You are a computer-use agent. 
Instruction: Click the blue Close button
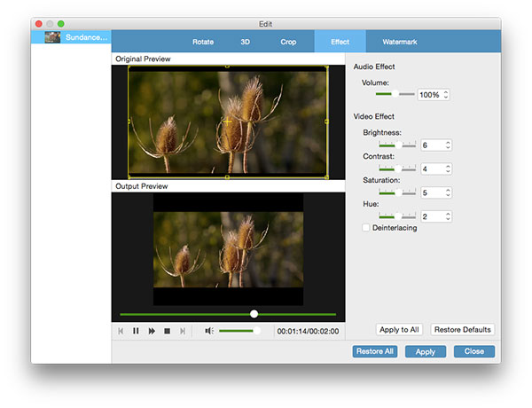tap(474, 351)
